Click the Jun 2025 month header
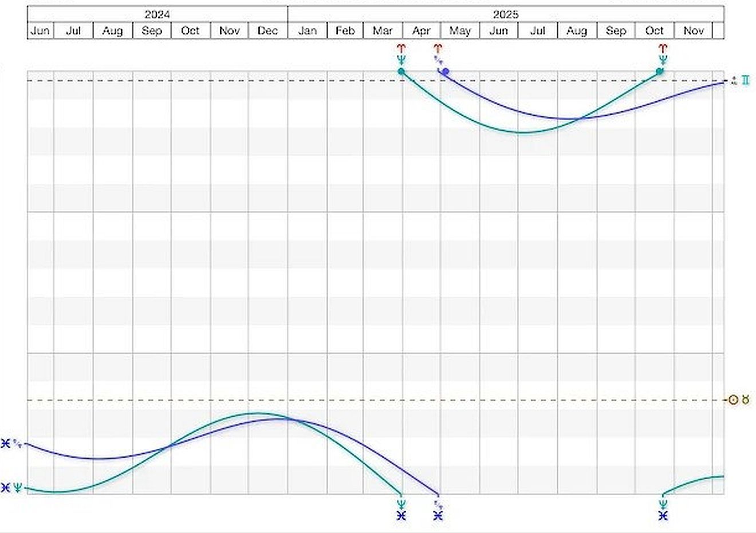 [x=499, y=31]
